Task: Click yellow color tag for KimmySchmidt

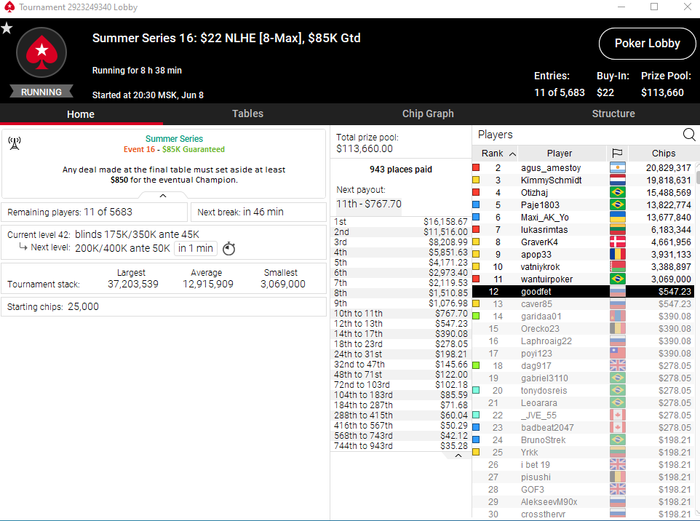Action: tap(476, 180)
